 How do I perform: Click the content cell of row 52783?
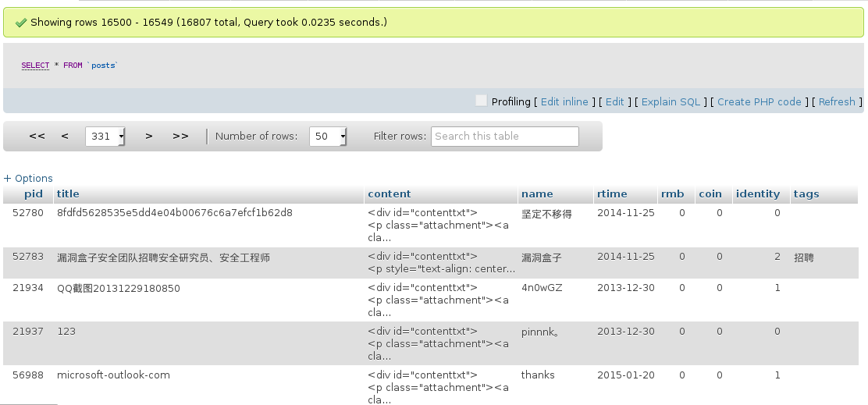pyautogui.click(x=441, y=263)
